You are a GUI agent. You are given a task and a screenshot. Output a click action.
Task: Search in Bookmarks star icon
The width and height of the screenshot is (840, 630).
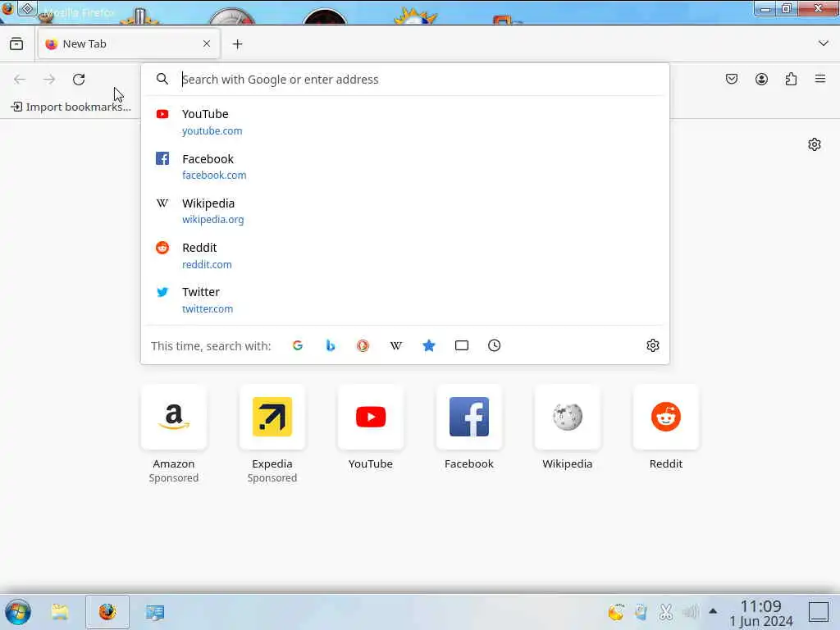point(428,345)
